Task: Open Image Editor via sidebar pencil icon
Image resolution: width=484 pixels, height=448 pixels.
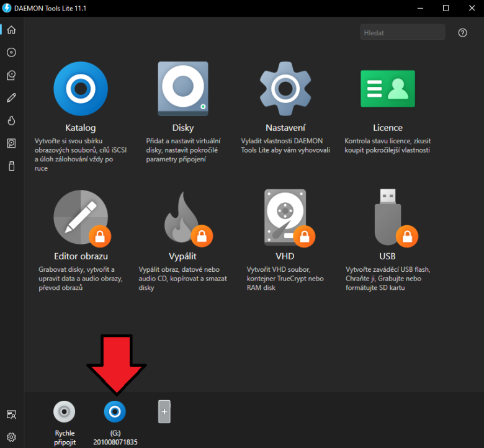Action: (11, 98)
